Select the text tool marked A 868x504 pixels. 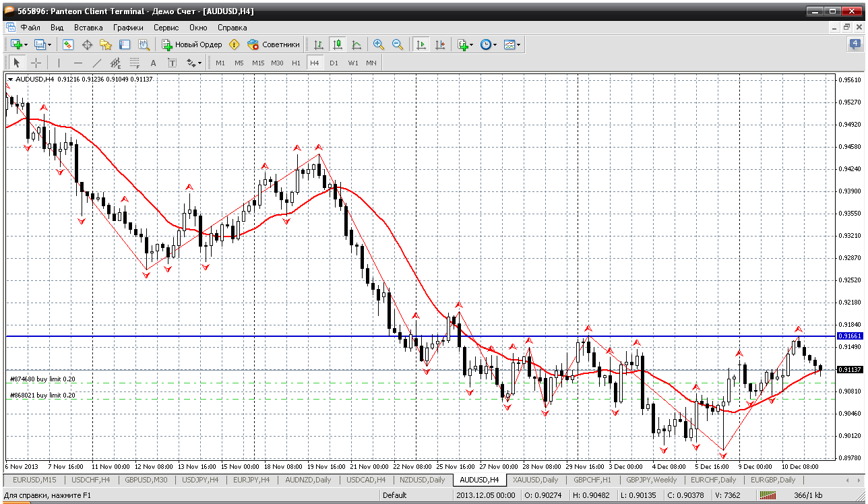(x=153, y=63)
